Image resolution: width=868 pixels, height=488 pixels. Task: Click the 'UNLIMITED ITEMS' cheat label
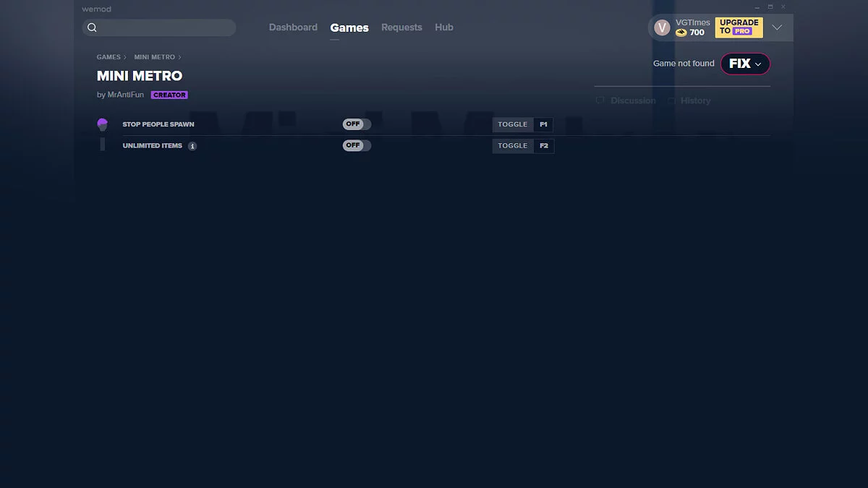pyautogui.click(x=153, y=146)
